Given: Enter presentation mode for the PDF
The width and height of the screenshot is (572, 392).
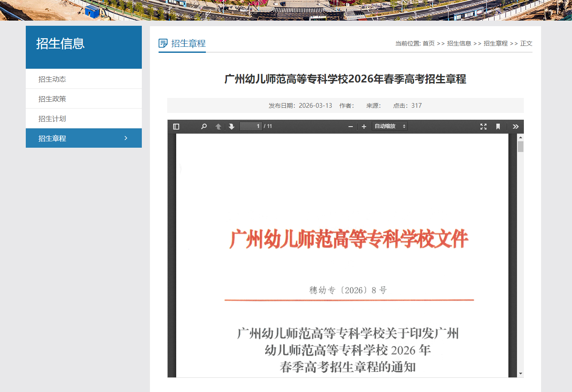Looking at the screenshot, I should coord(483,126).
